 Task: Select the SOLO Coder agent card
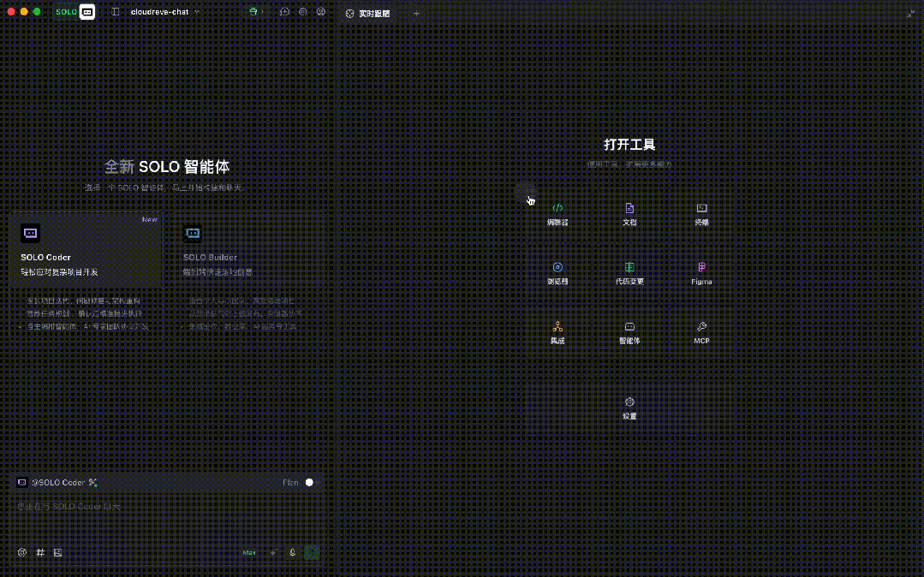(86, 277)
